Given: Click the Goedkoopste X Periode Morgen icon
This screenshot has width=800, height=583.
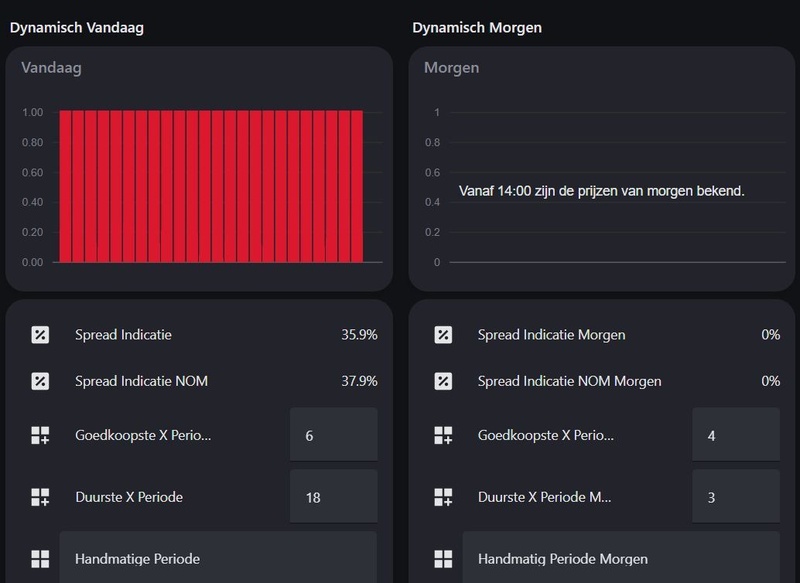Looking at the screenshot, I should [x=443, y=435].
